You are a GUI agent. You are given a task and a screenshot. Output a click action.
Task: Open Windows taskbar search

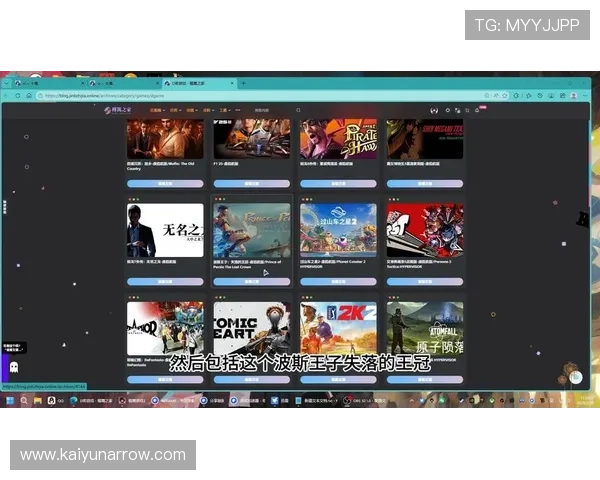(24, 400)
